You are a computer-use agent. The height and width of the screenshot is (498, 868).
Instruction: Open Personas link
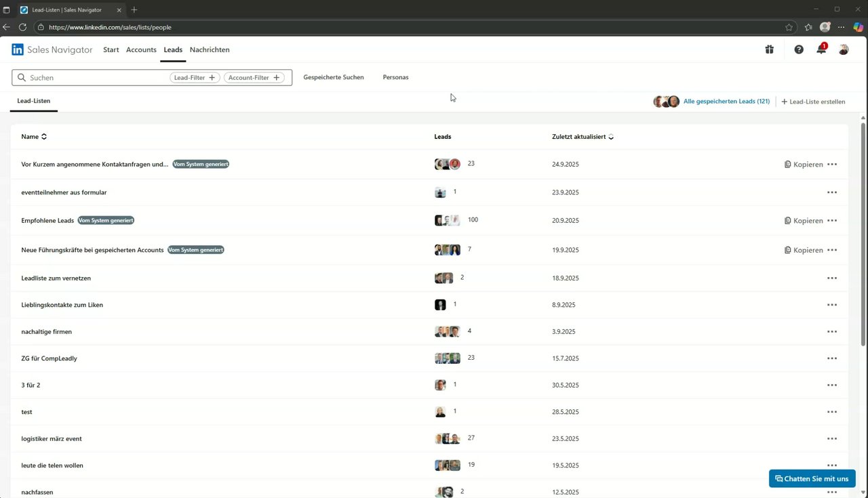coord(395,77)
